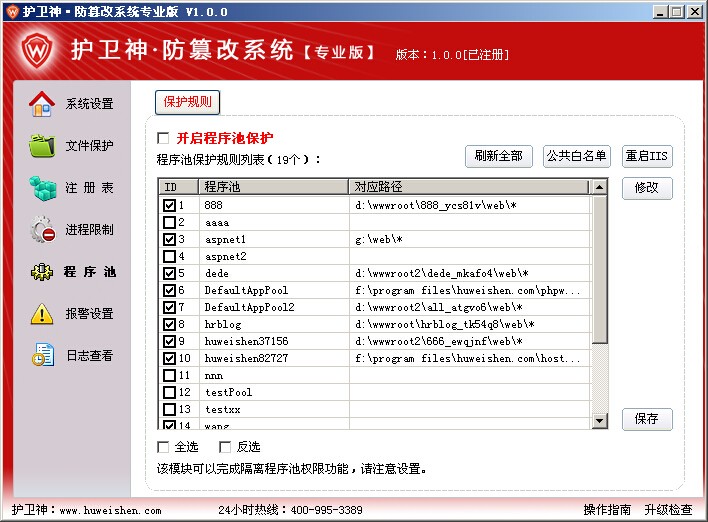708x522 pixels.
Task: Open 日志查看 document clock icon
Action: 43,354
